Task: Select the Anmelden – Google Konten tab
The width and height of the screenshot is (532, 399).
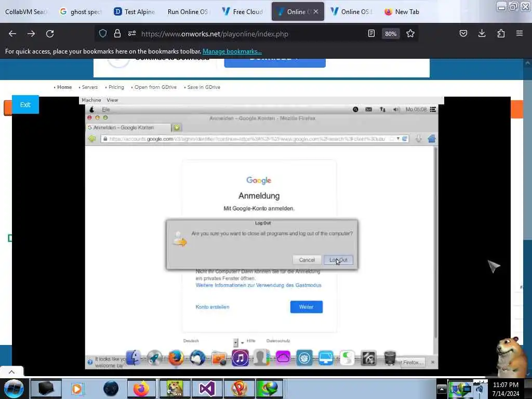Action: click(x=128, y=128)
